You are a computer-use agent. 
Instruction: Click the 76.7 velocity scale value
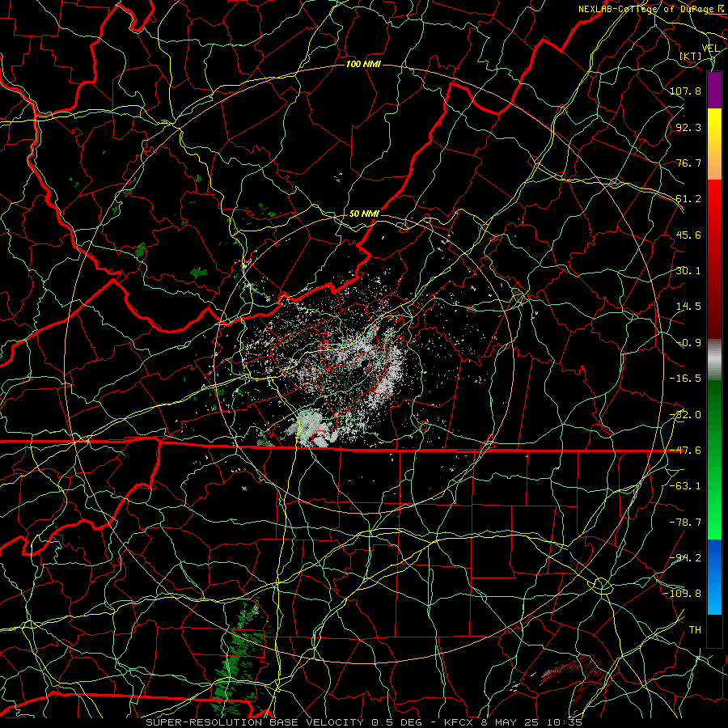tap(688, 163)
